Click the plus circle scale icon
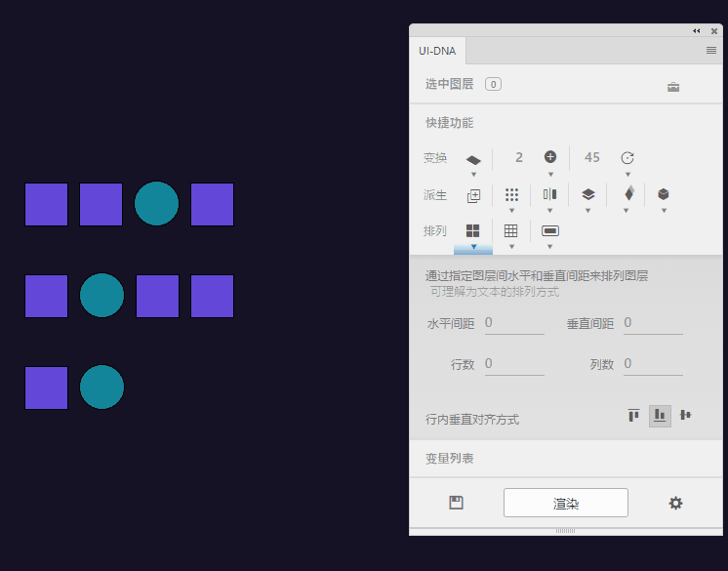Viewport: 728px width, 571px height. click(550, 157)
